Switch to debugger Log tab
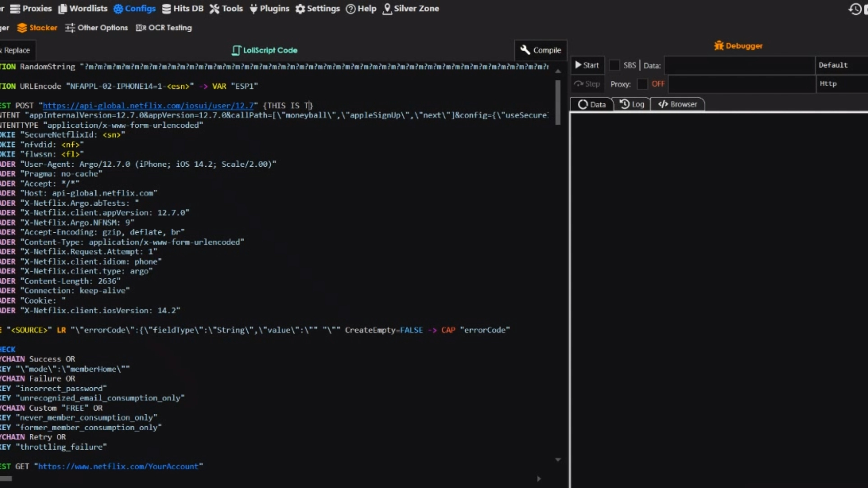Image resolution: width=868 pixels, height=488 pixels. [632, 104]
